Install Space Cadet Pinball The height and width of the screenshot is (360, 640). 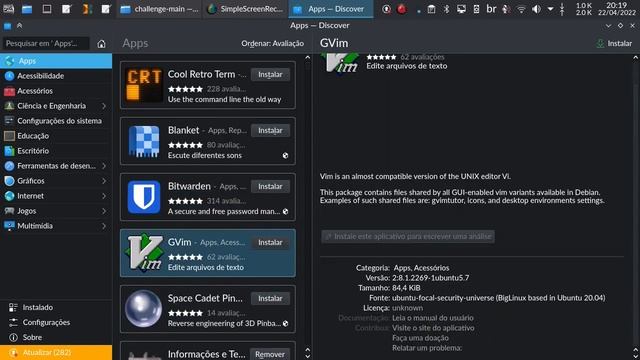click(x=270, y=298)
